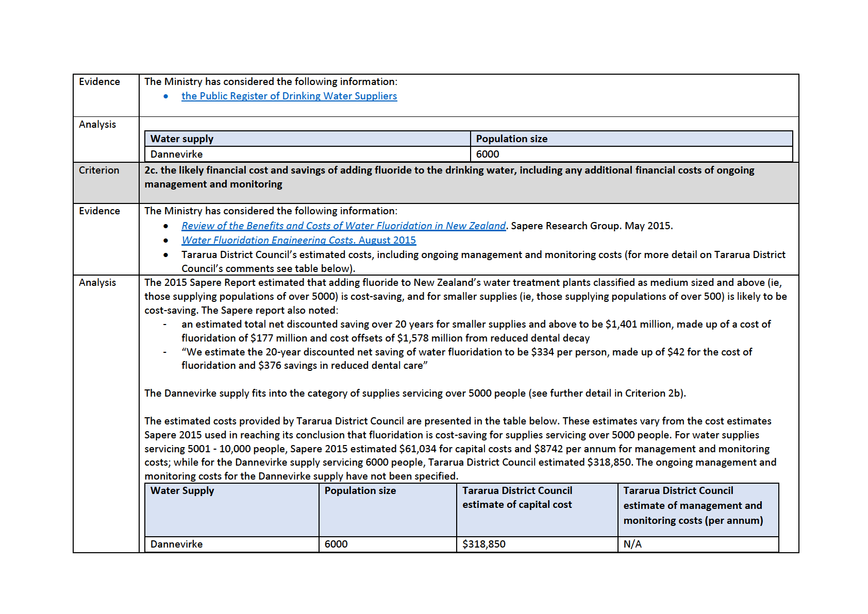868x614 pixels.
Task: Click the Analysis label beside the Sapere Report paragraph
Action: pos(97,283)
